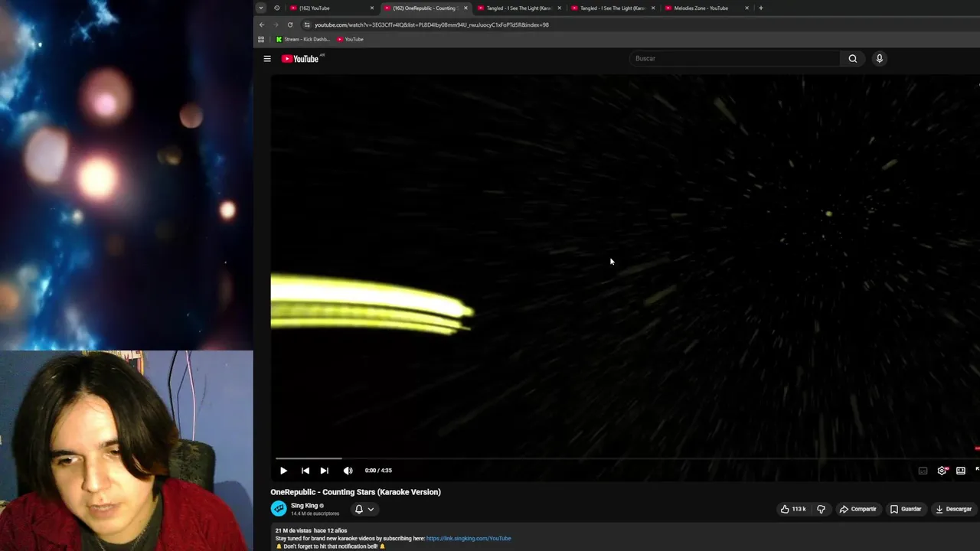This screenshot has width=980, height=551.
Task: Switch to second Tangled - I See The Light tab
Action: click(x=612, y=8)
